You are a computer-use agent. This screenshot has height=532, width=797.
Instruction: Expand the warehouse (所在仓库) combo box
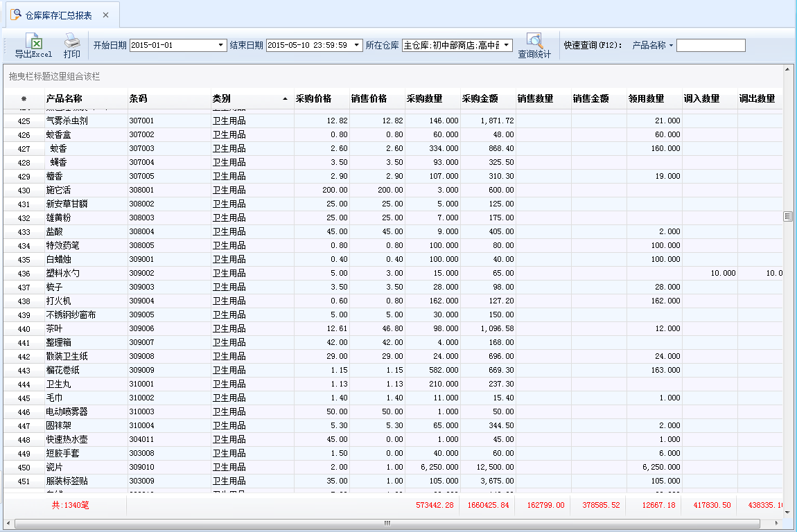pyautogui.click(x=507, y=46)
